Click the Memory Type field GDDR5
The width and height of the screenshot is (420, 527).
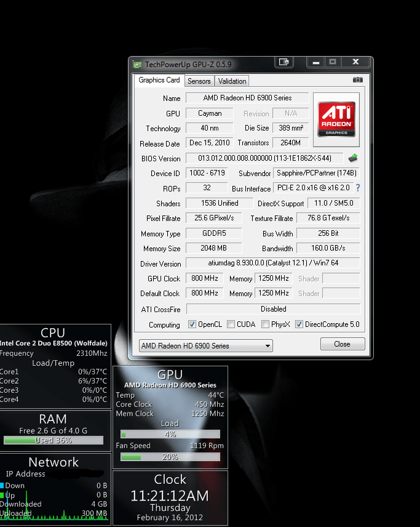(214, 233)
